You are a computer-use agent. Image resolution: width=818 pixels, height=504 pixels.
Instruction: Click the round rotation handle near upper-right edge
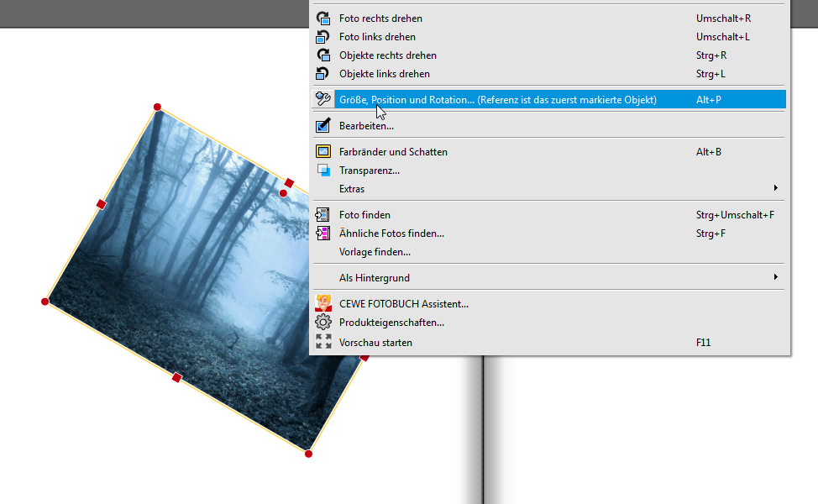(283, 193)
